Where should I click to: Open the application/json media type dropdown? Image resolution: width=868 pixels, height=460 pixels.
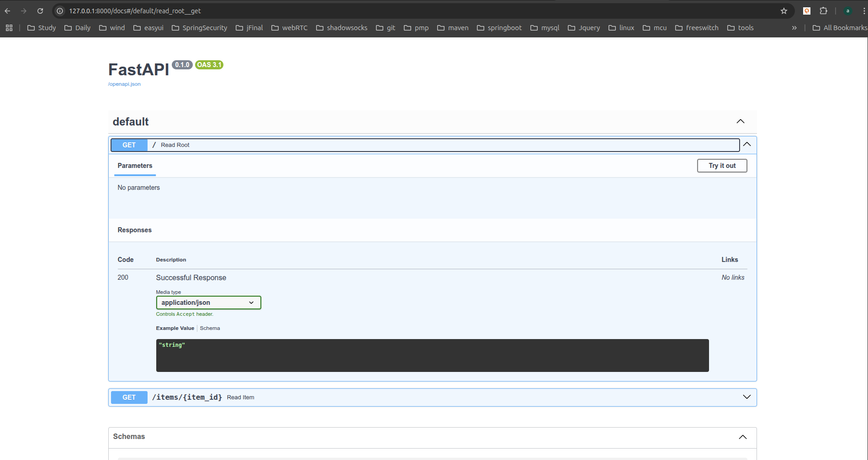tap(208, 303)
